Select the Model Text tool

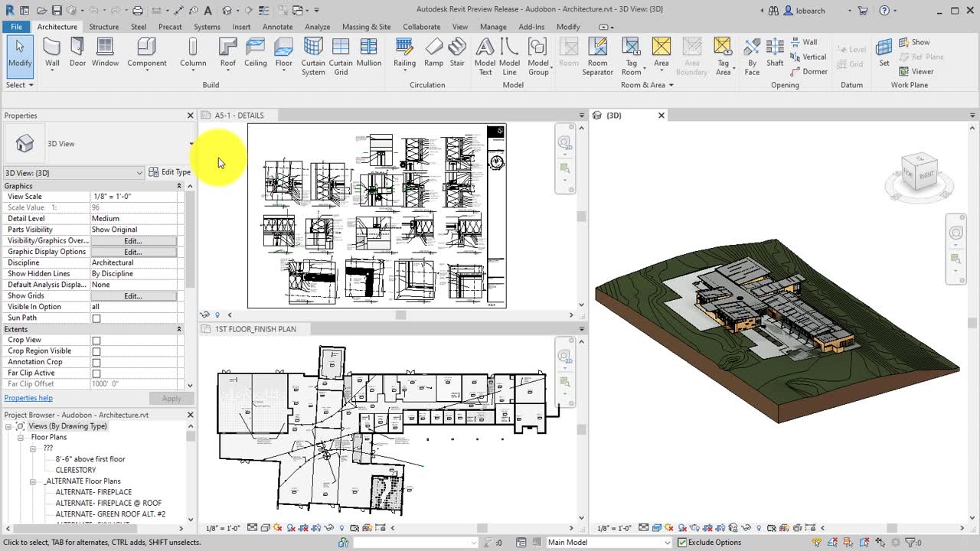coord(485,57)
